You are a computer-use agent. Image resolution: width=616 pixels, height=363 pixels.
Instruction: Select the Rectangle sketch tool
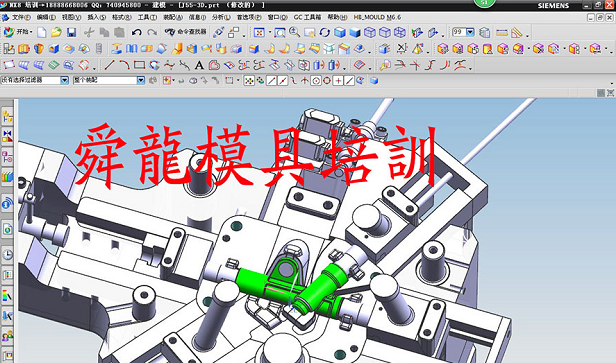pyautogui.click(x=139, y=65)
